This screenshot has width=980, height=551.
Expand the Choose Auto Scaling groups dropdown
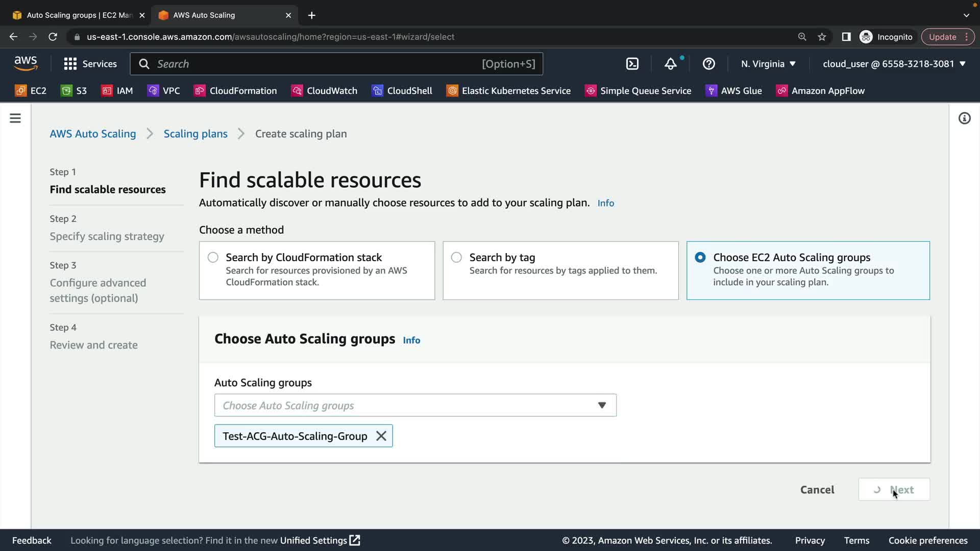point(415,406)
